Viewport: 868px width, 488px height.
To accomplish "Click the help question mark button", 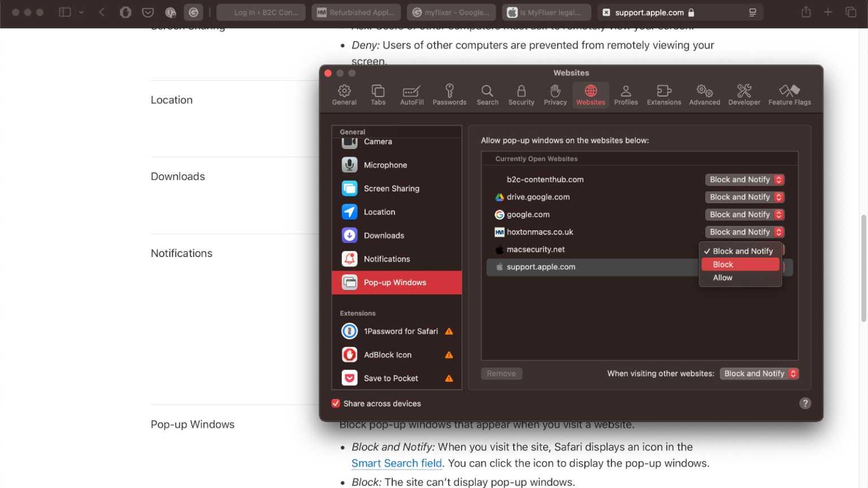I will point(805,403).
